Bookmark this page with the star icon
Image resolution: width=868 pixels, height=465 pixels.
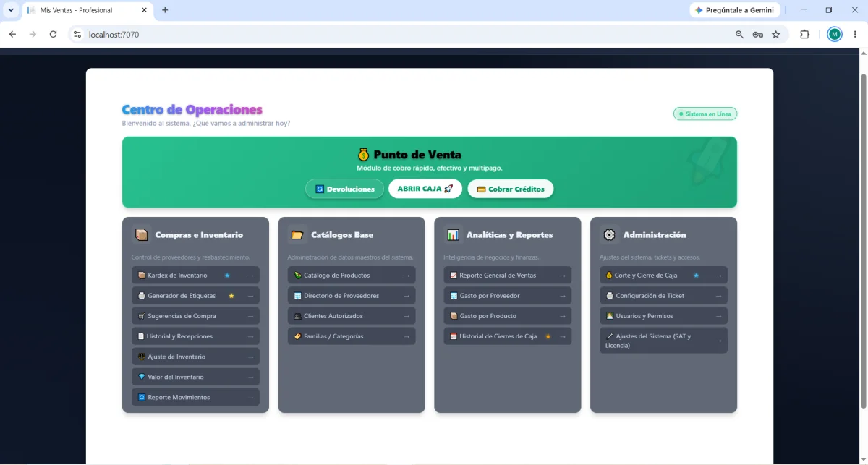point(776,34)
